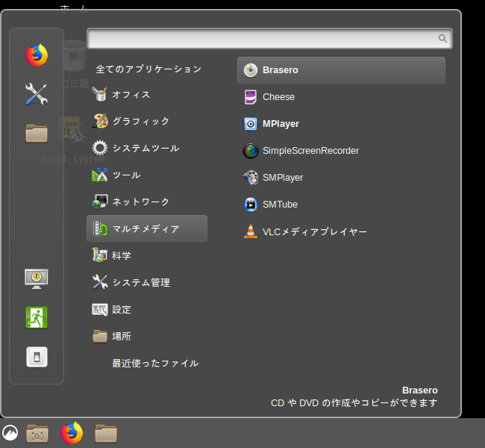This screenshot has height=448, width=485.
Task: Select the 科学 category label
Action: pos(122,256)
